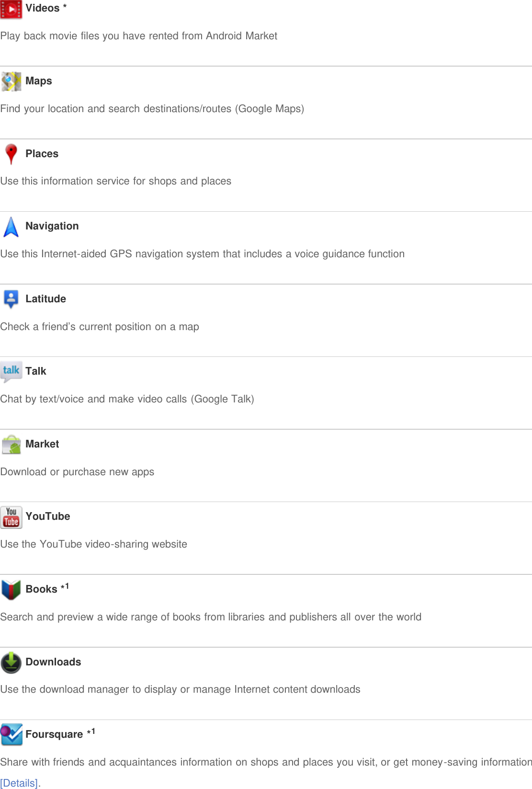Click the Market heading label
Viewport: 532px width, 789px height.
tap(42, 444)
